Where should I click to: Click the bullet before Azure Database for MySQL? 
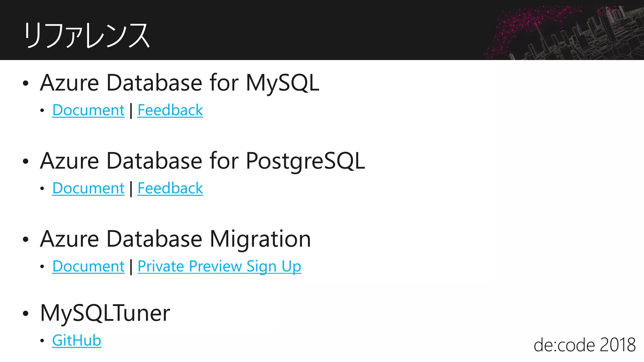click(26, 84)
